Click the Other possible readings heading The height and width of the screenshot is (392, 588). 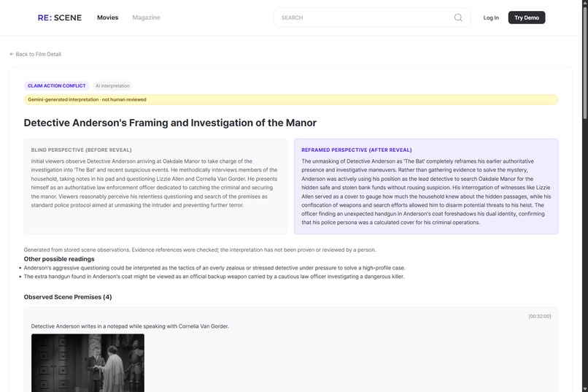(59, 259)
